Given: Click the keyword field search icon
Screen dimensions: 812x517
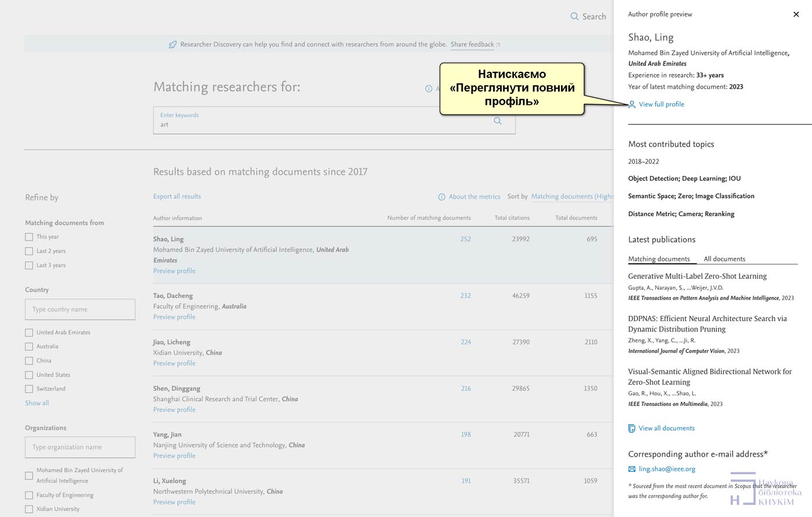Looking at the screenshot, I should [x=498, y=121].
